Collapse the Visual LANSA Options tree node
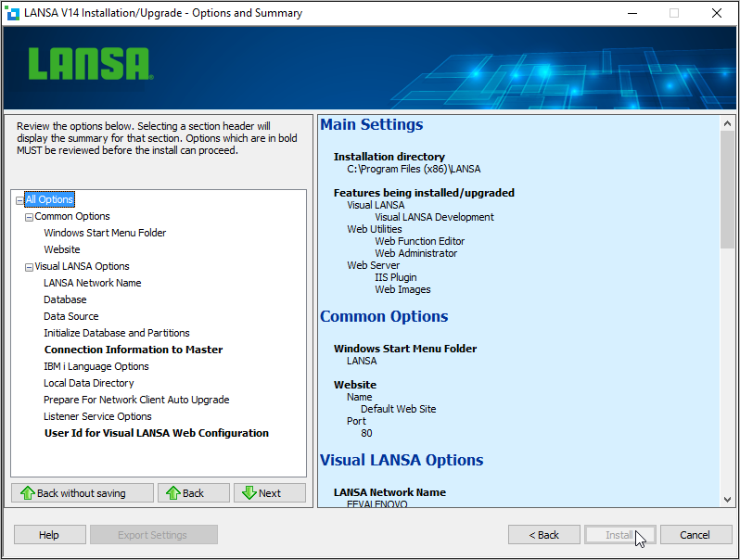Viewport: 740px width, 560px height. click(29, 267)
